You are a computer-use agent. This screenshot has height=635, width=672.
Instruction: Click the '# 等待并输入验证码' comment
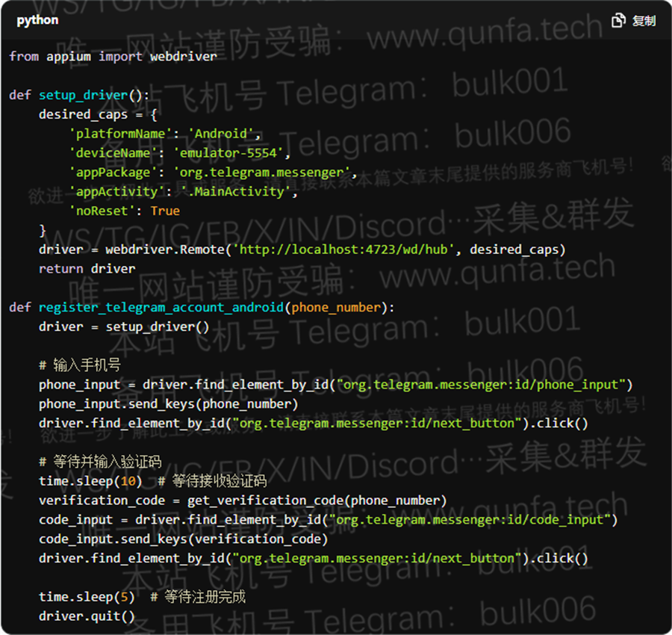coord(100,462)
